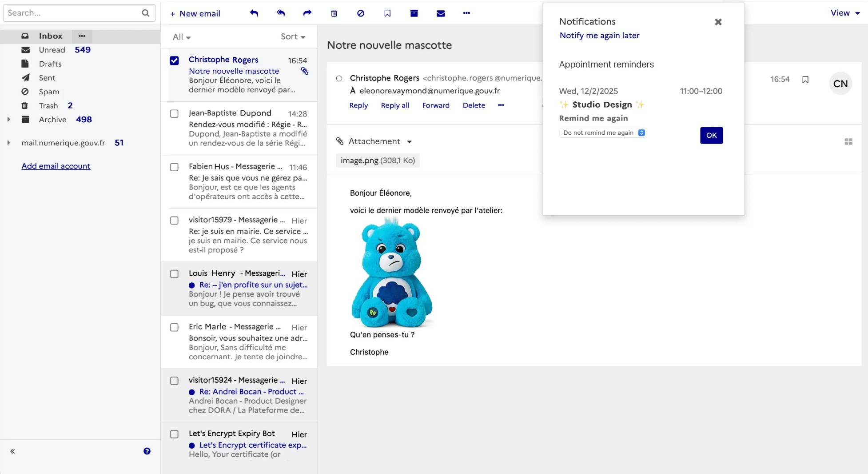Bookmark the open message via flag icon
The height and width of the screenshot is (474, 868).
point(805,80)
